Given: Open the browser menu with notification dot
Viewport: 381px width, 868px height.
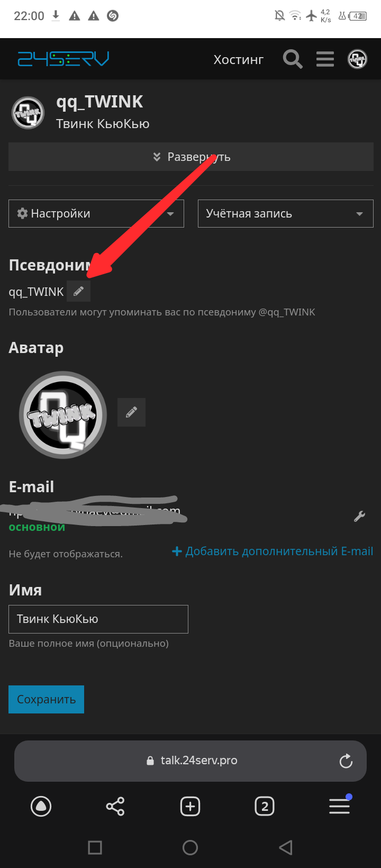Looking at the screenshot, I should coord(340,805).
